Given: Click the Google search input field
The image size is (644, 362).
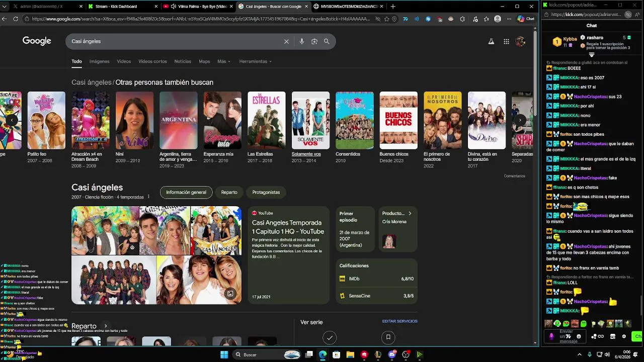Looking at the screenshot, I should point(176,42).
